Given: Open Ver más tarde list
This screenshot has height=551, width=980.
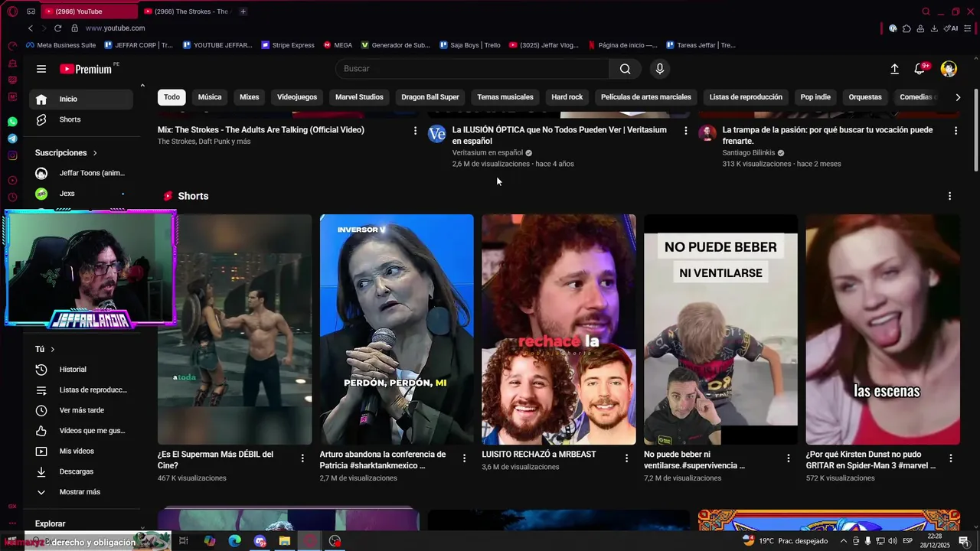Looking at the screenshot, I should (81, 410).
